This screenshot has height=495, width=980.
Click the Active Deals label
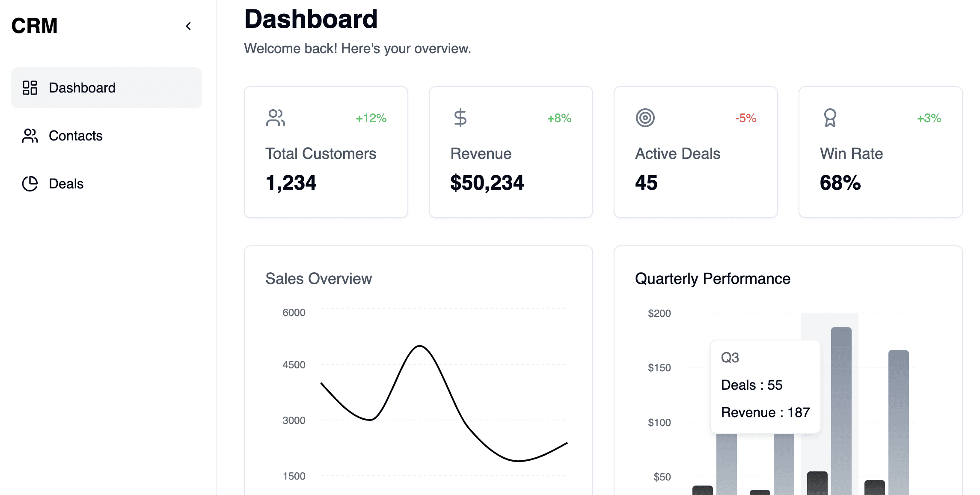pyautogui.click(x=678, y=154)
